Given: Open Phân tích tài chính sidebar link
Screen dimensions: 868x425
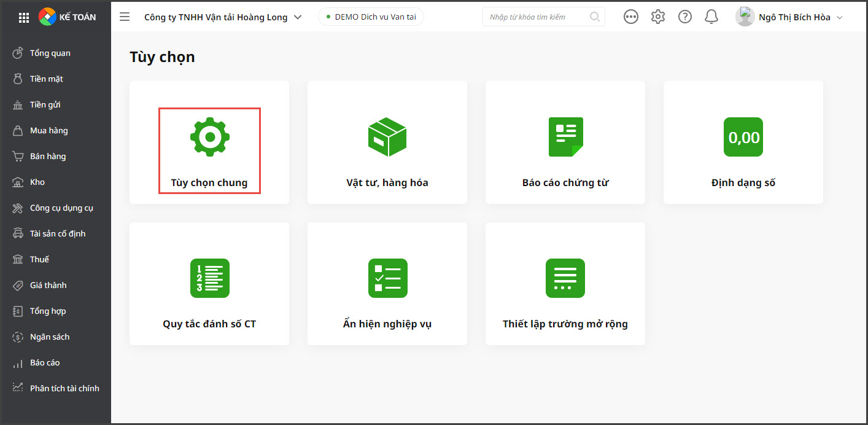Looking at the screenshot, I should (64, 389).
